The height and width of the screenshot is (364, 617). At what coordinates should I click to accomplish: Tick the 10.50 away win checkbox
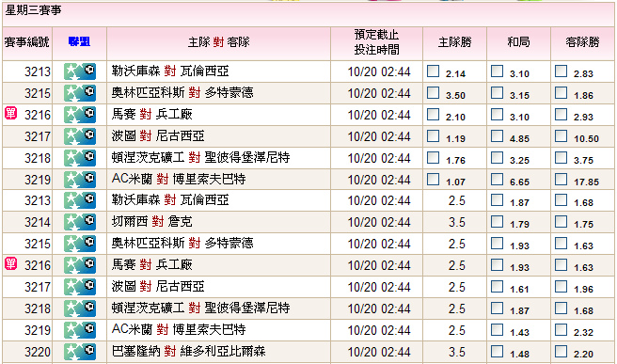(562, 135)
